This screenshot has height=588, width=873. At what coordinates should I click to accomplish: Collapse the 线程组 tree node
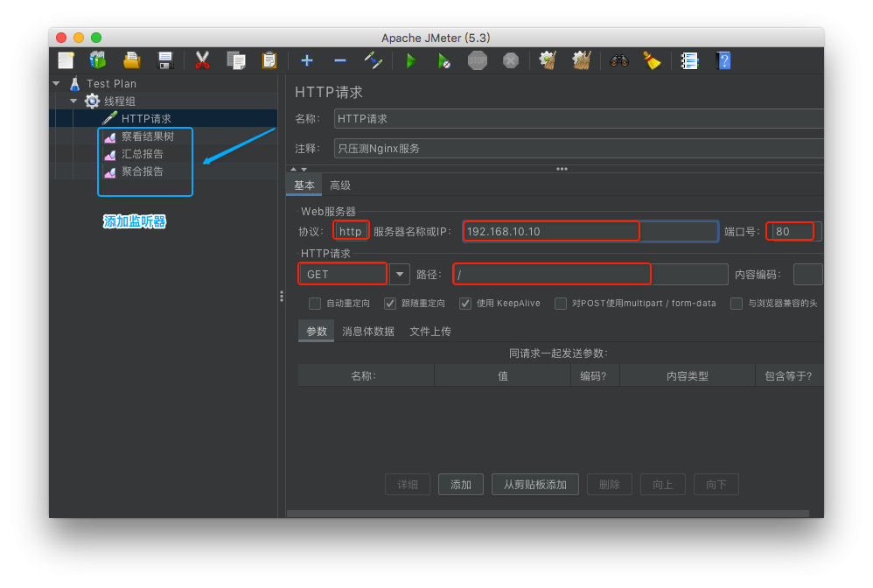tap(74, 101)
